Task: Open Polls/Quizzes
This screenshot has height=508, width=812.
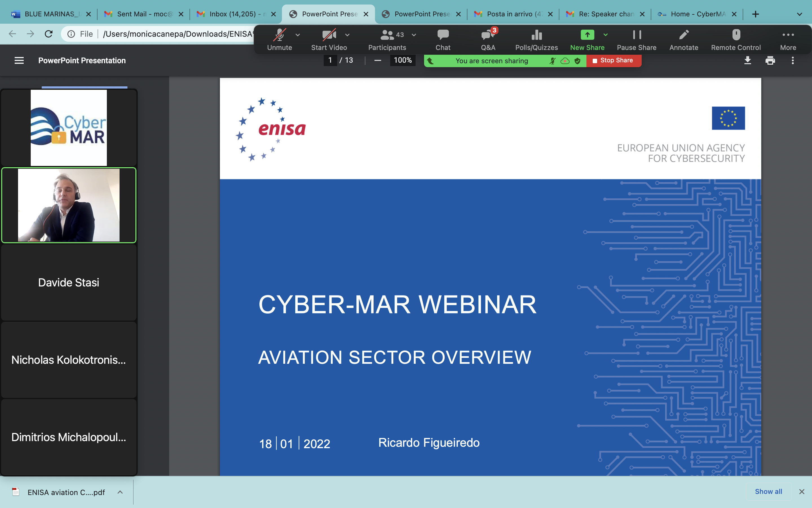Action: click(537, 40)
